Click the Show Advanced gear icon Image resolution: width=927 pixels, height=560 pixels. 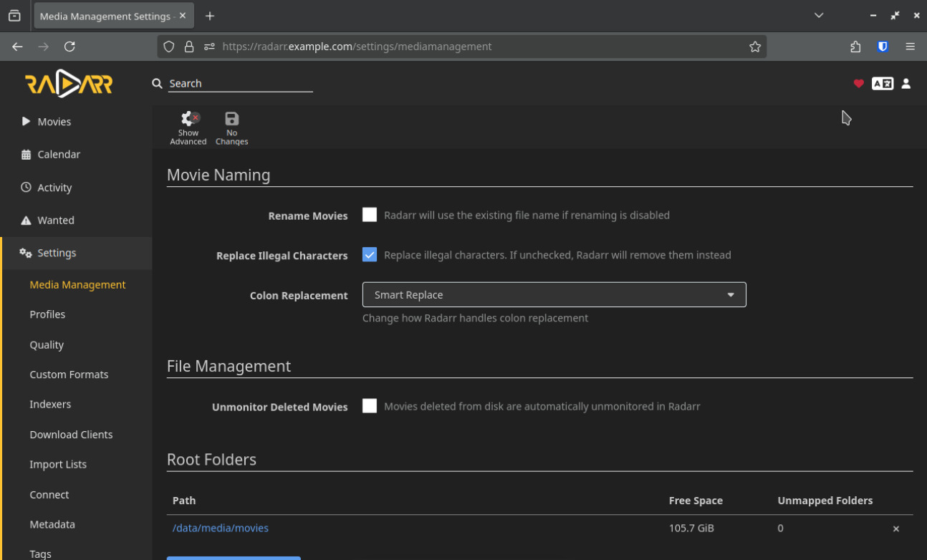tap(189, 119)
